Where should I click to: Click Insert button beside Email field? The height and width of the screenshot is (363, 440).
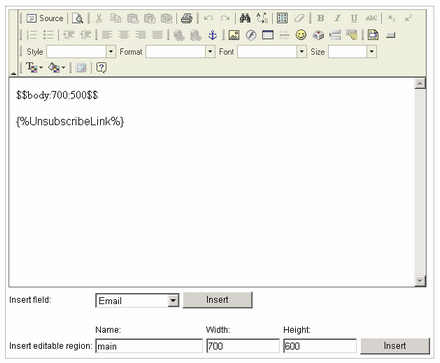(x=217, y=300)
